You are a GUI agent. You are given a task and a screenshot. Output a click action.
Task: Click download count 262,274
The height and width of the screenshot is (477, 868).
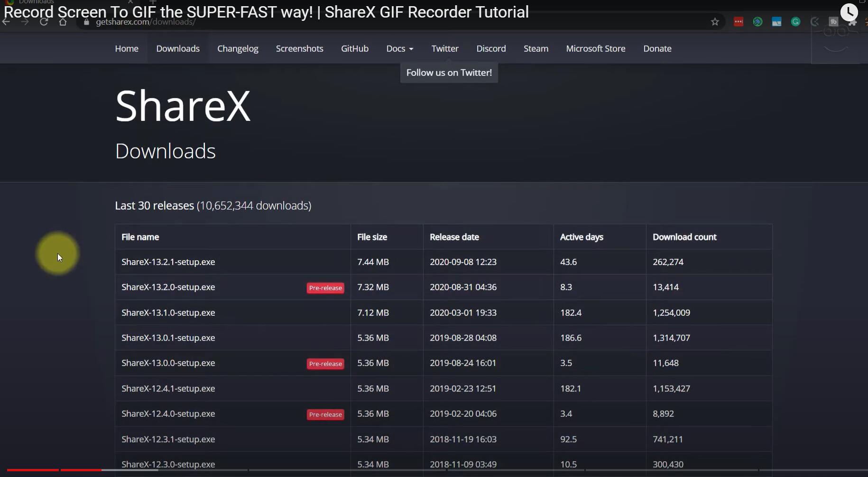point(668,262)
